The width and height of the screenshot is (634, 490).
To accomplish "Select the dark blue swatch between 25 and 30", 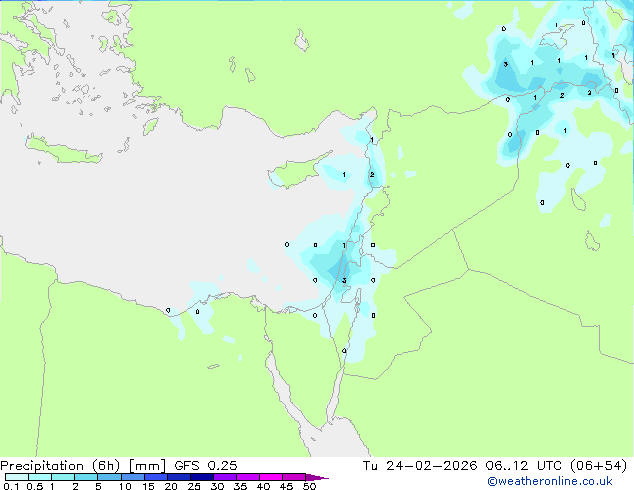I will click(201, 477).
